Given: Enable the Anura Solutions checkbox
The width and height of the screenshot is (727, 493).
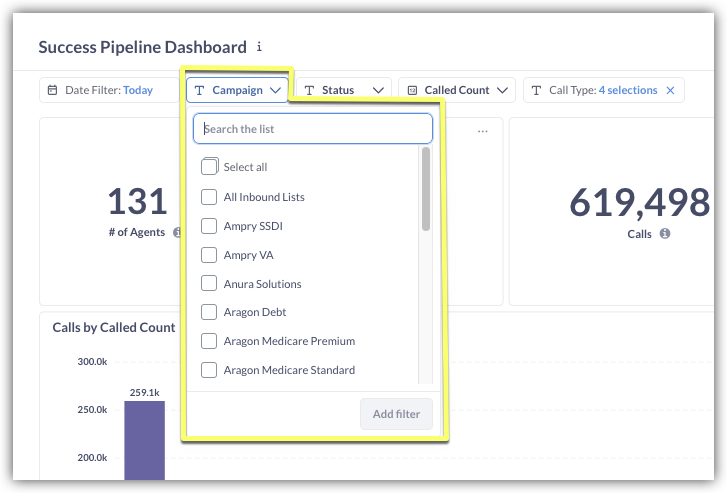Looking at the screenshot, I should tap(210, 284).
